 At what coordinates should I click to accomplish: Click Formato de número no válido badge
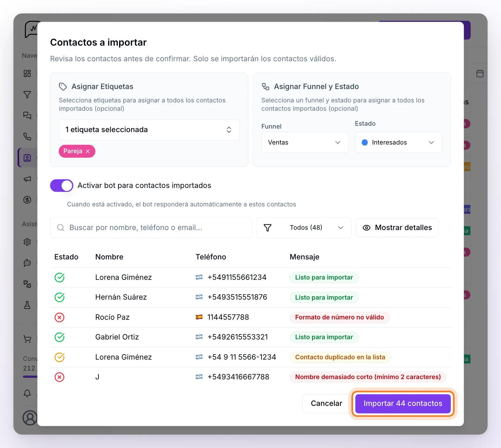(x=339, y=317)
